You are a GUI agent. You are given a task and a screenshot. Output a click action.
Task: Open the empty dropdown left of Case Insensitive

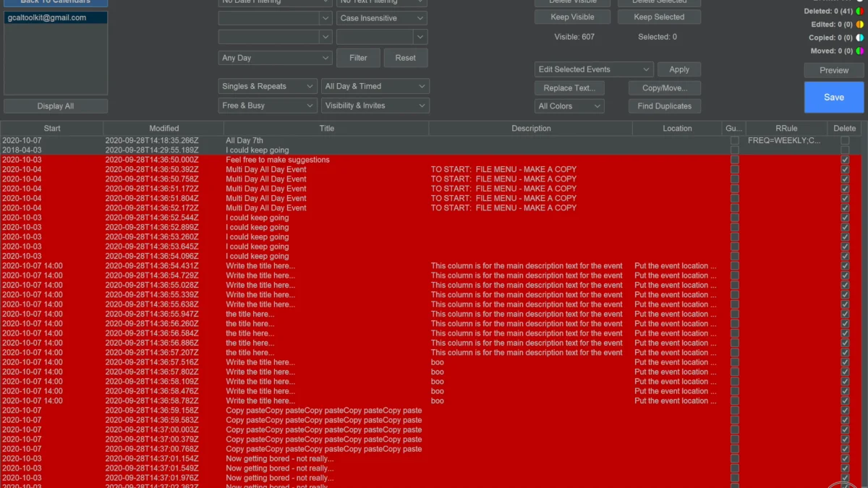(276, 18)
